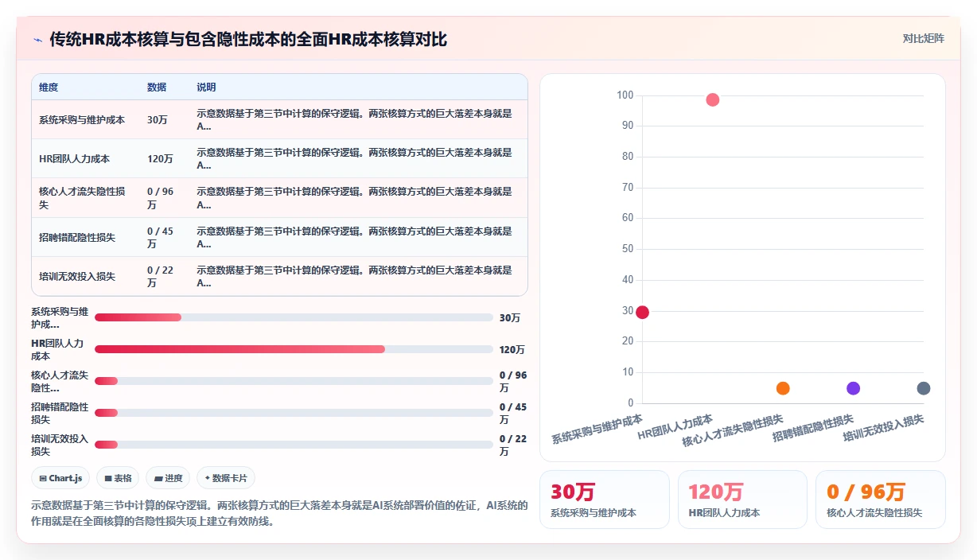This screenshot has height=560, width=977.
Task: Open the 120万 HR团队人力成本 card
Action: point(743,500)
